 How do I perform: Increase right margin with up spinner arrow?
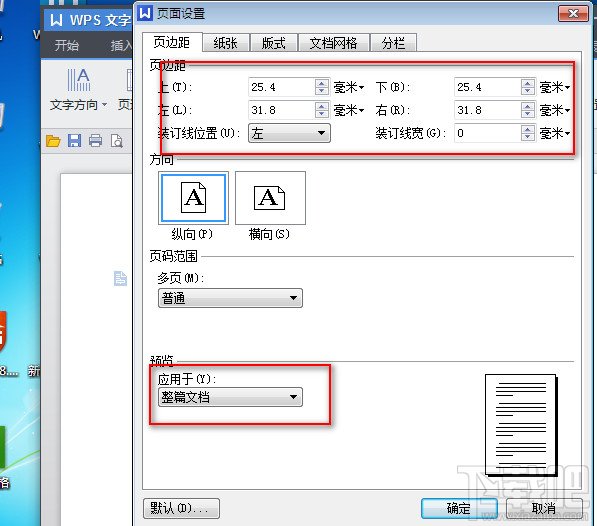[x=527, y=106]
